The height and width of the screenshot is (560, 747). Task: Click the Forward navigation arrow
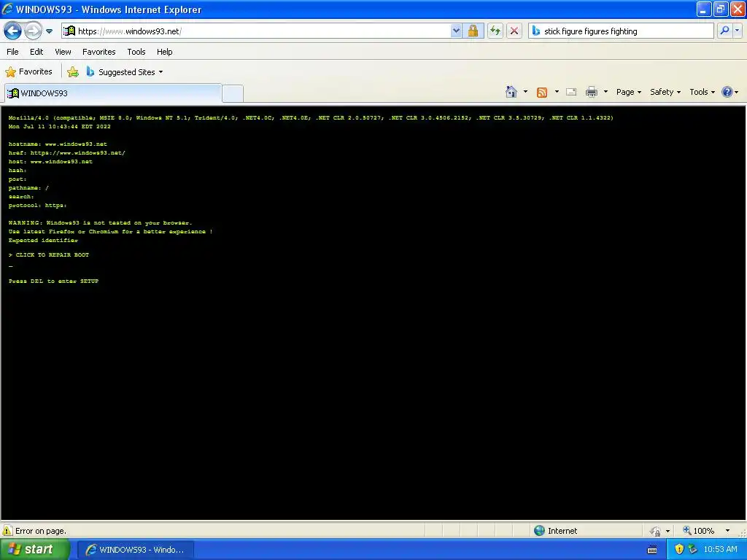click(33, 31)
